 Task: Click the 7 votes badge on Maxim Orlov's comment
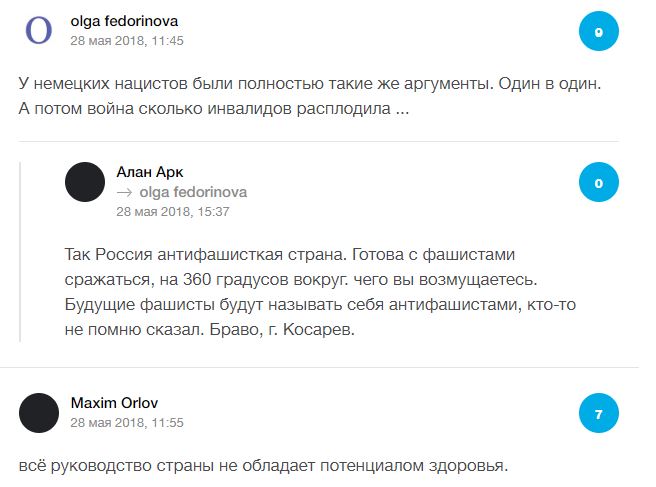(599, 413)
